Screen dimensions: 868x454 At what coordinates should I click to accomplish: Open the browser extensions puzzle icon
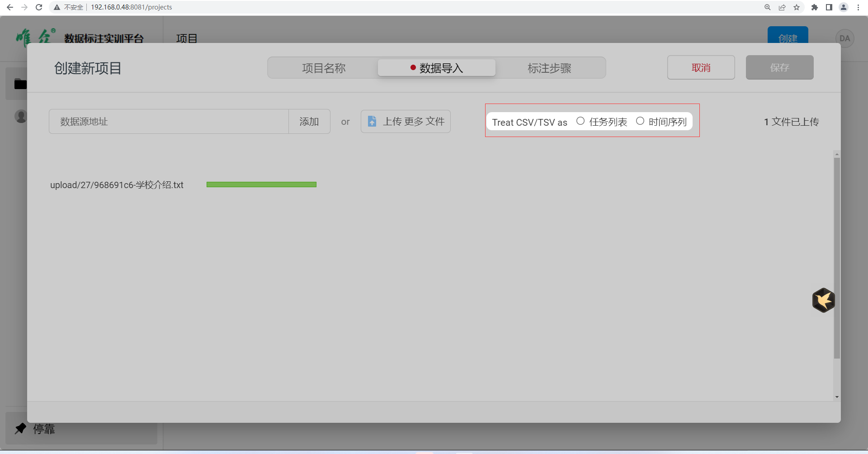pyautogui.click(x=814, y=7)
